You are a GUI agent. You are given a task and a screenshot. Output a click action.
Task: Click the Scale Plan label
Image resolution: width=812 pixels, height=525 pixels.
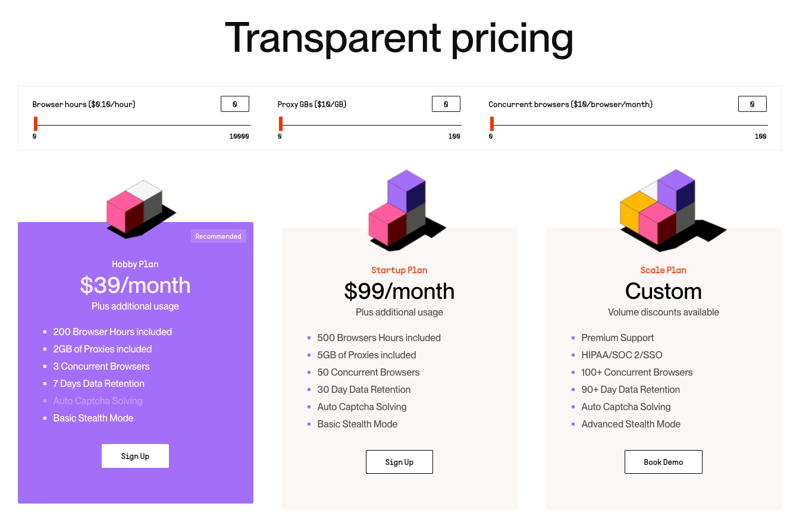(663, 270)
